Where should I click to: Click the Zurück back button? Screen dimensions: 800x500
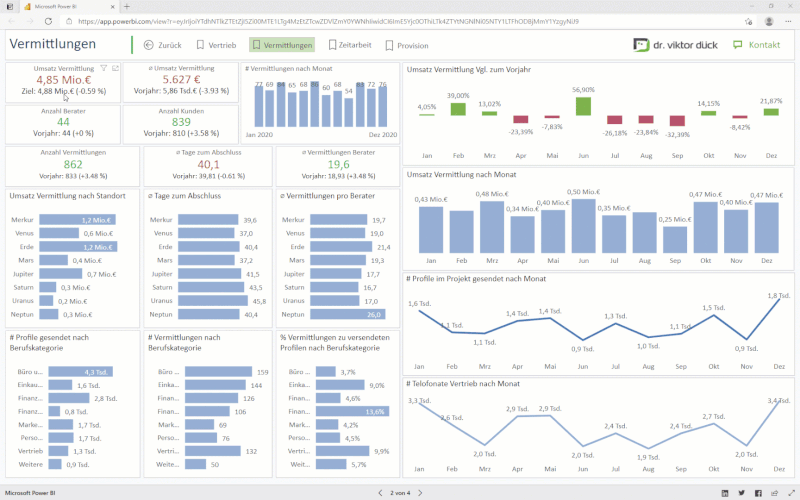tap(162, 45)
